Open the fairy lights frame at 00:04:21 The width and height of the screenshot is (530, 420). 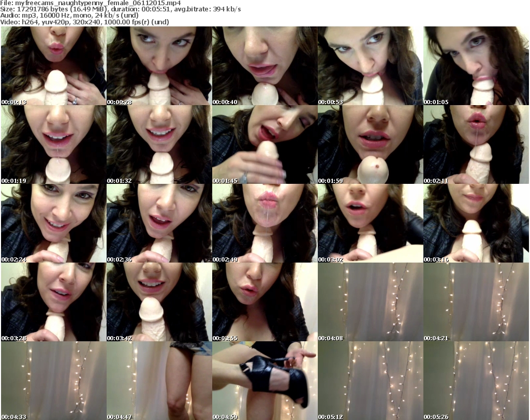476,302
